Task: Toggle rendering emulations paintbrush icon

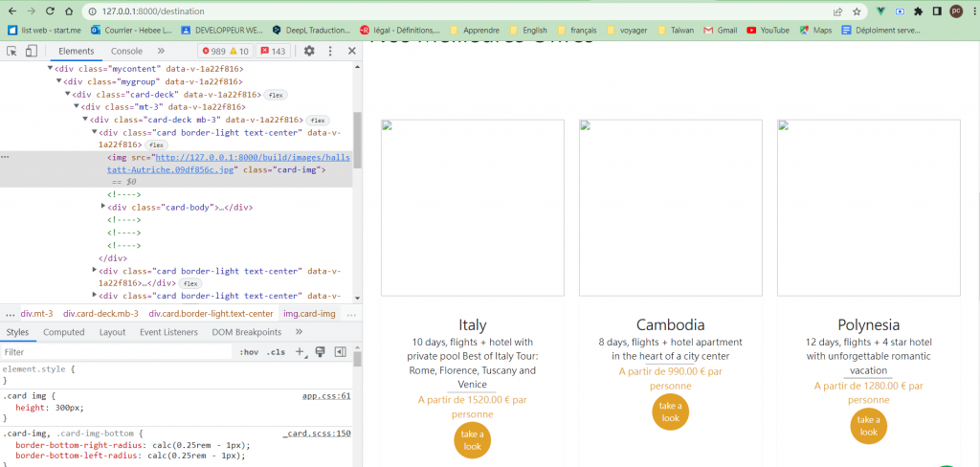Action: coord(320,352)
